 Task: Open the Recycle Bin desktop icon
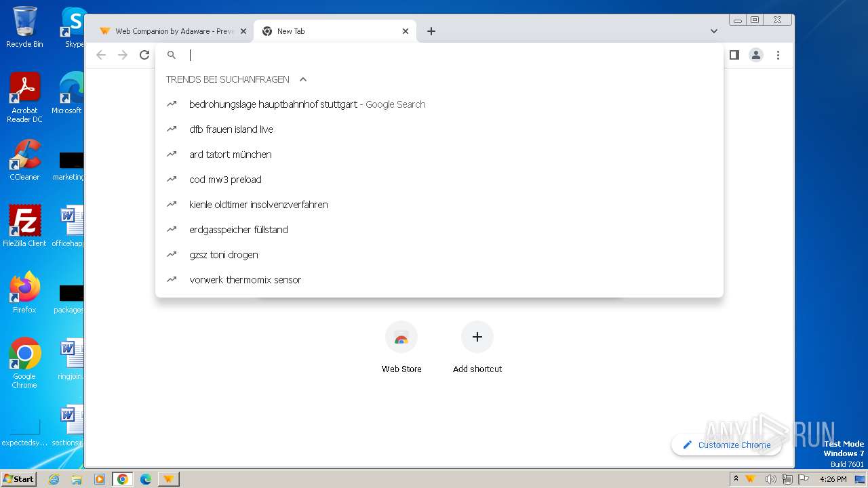click(24, 27)
